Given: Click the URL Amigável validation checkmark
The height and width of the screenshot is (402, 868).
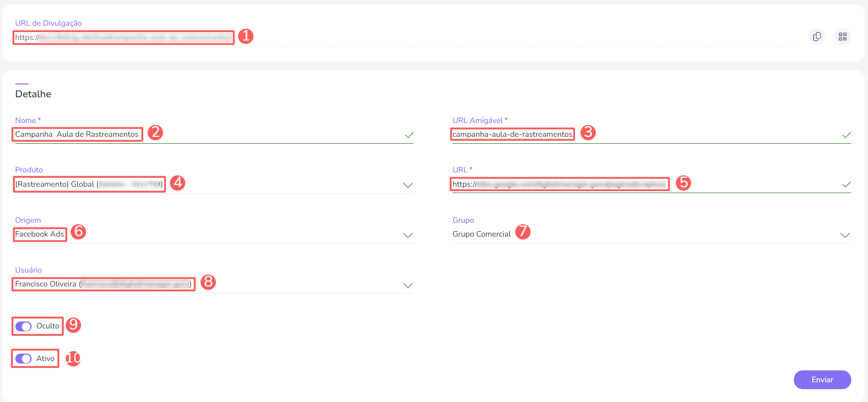Looking at the screenshot, I should tap(846, 135).
